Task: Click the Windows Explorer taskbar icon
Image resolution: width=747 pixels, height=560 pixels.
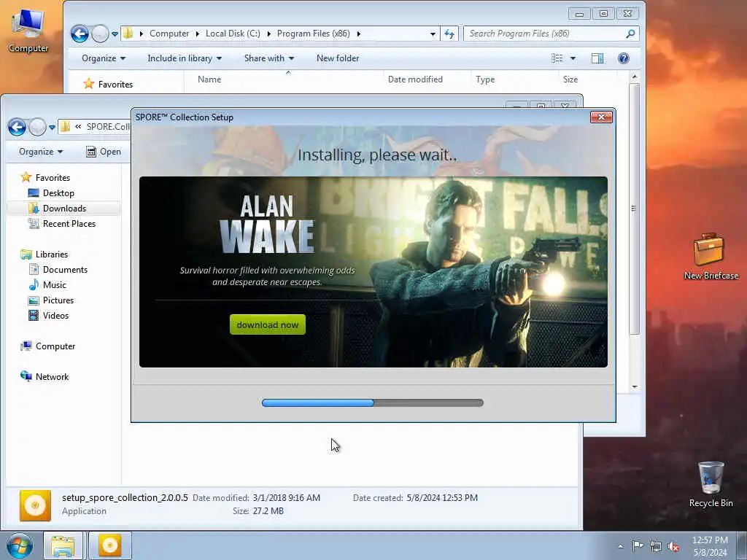Action: (63, 545)
